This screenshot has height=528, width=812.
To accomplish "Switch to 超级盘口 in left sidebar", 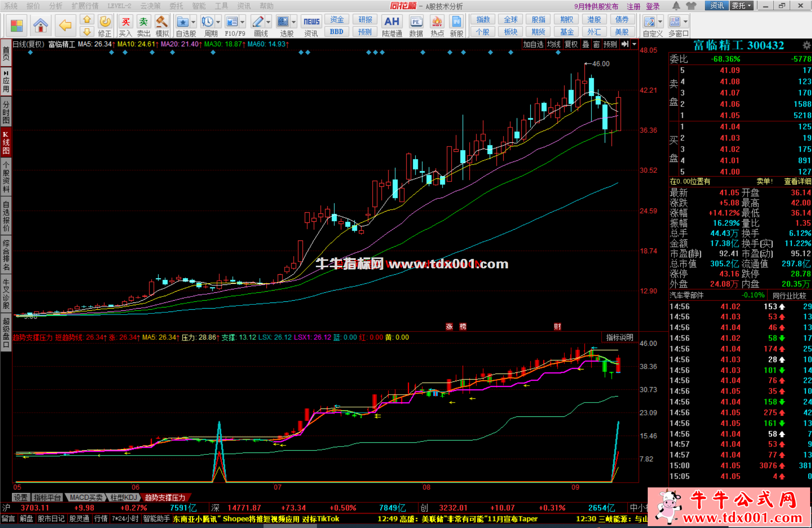I will coord(6,332).
